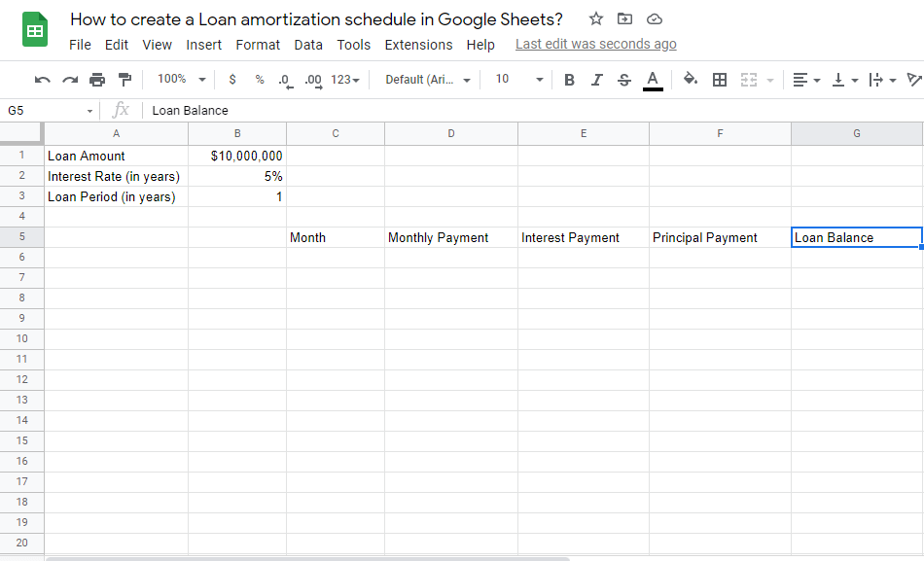This screenshot has height=561, width=924.
Task: Open the Format menu
Action: (x=258, y=45)
